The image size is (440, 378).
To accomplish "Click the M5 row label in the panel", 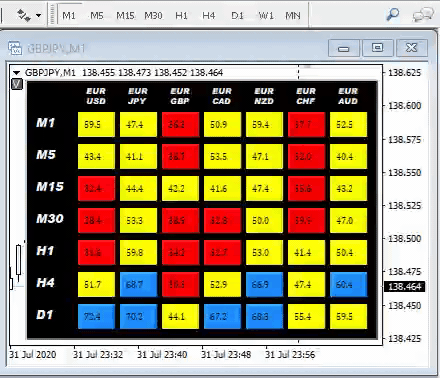I will pyautogui.click(x=46, y=155).
